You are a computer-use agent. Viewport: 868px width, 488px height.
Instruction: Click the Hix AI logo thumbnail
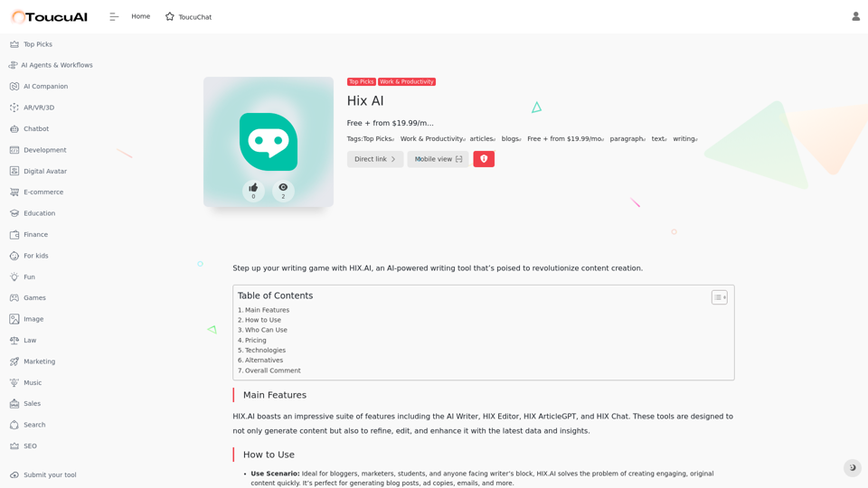(x=269, y=142)
